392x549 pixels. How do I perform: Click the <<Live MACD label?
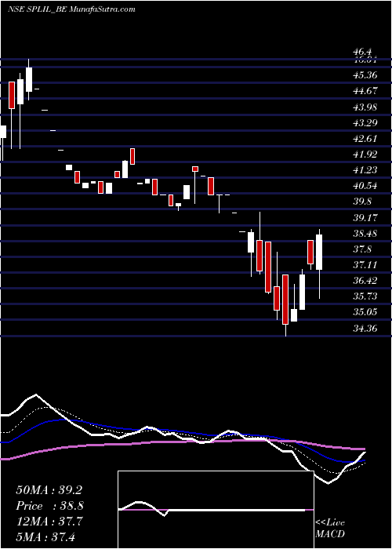click(x=330, y=529)
